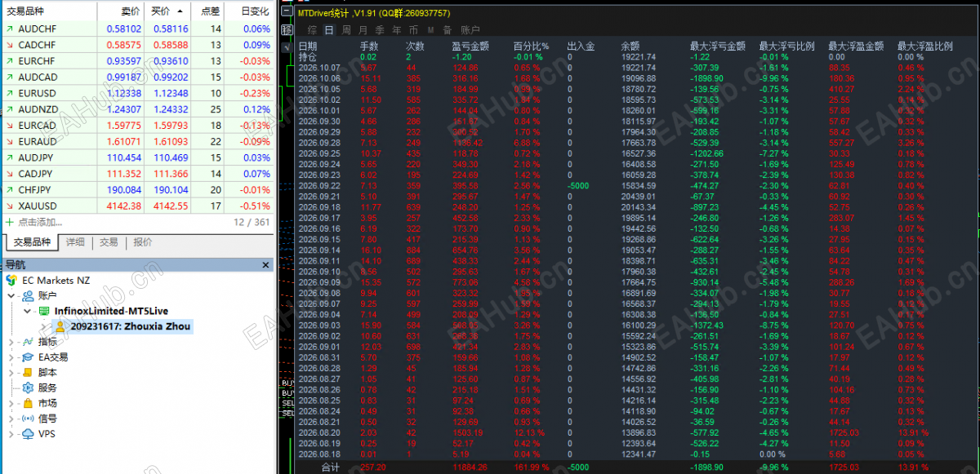Click the green plus icon beside 点击添加

[10, 222]
